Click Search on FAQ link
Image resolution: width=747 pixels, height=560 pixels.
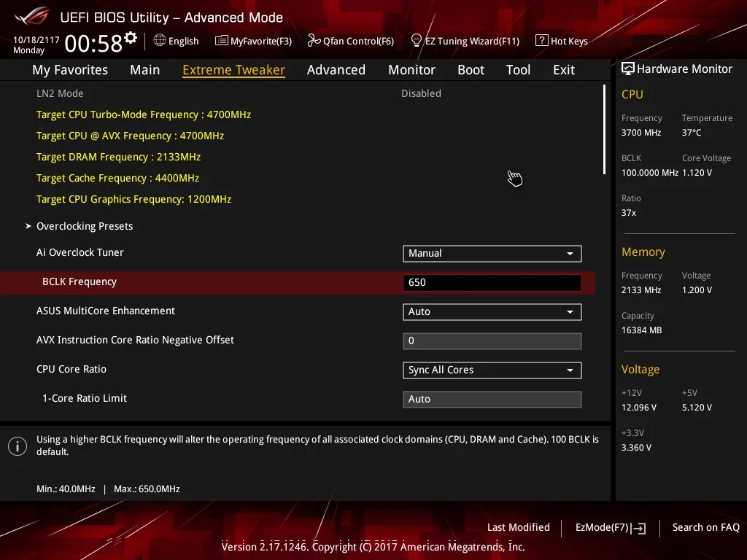705,527
